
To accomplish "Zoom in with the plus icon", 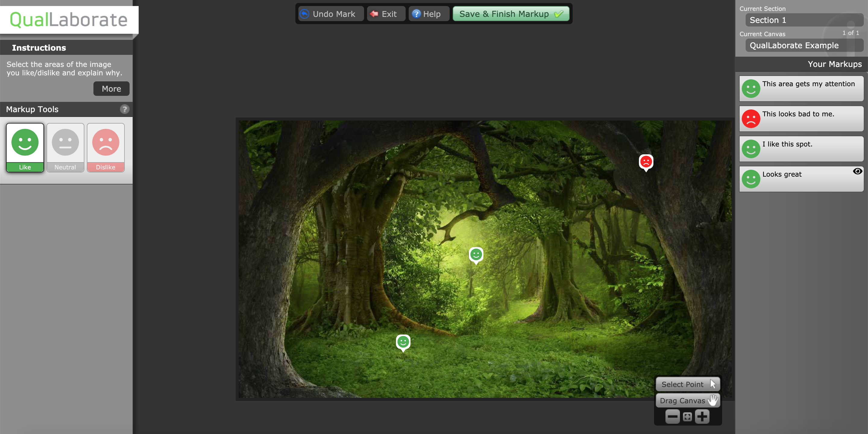I will tap(702, 417).
